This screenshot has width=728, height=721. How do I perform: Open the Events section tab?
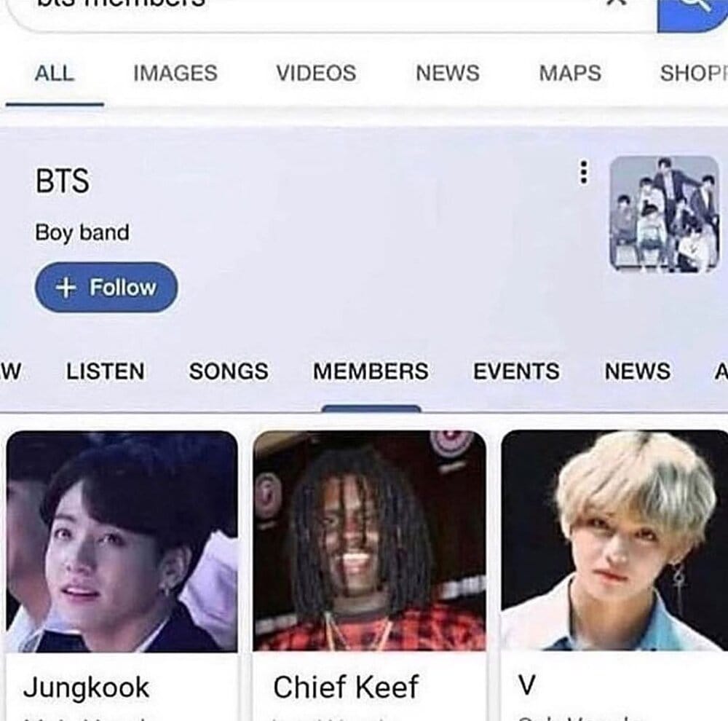516,371
